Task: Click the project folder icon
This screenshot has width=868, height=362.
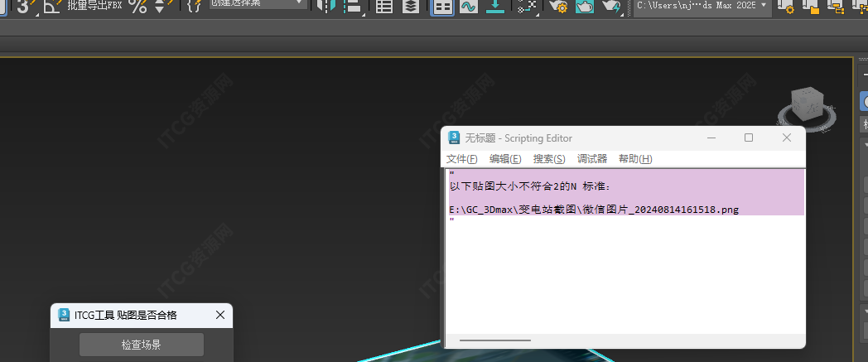Action: [810, 7]
